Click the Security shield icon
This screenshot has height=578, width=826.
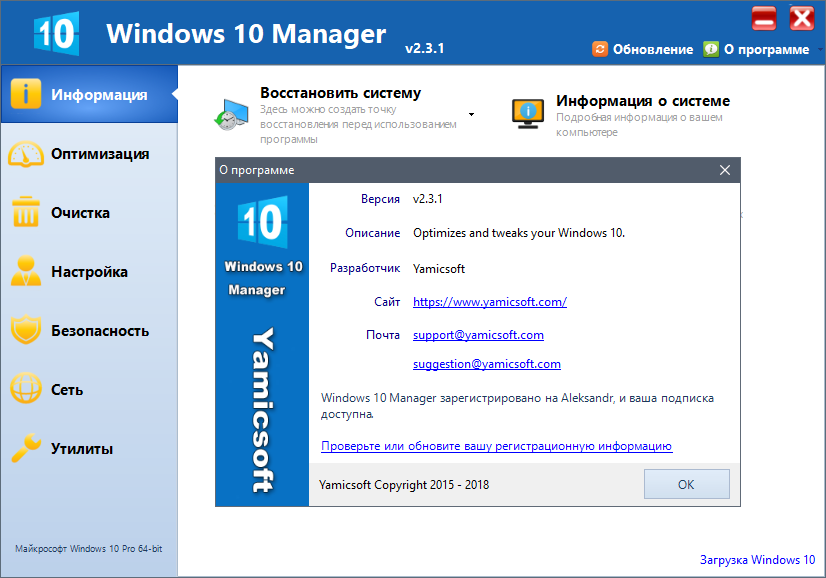point(25,330)
